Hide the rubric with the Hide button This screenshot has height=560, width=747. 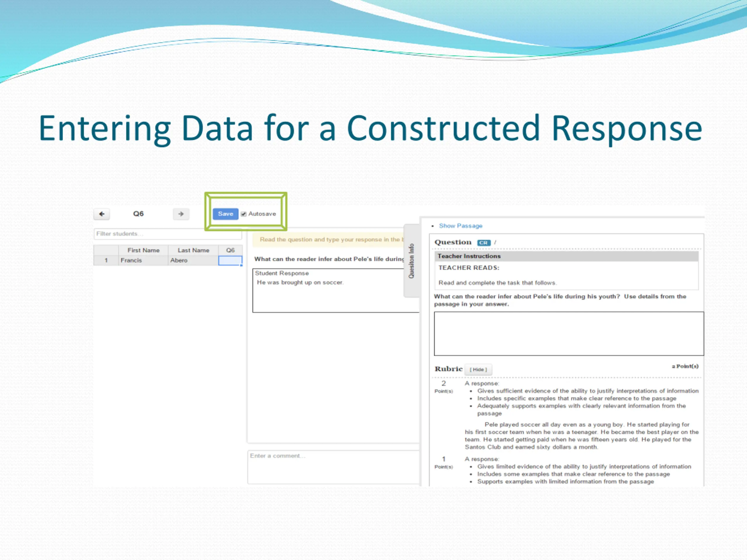(478, 370)
